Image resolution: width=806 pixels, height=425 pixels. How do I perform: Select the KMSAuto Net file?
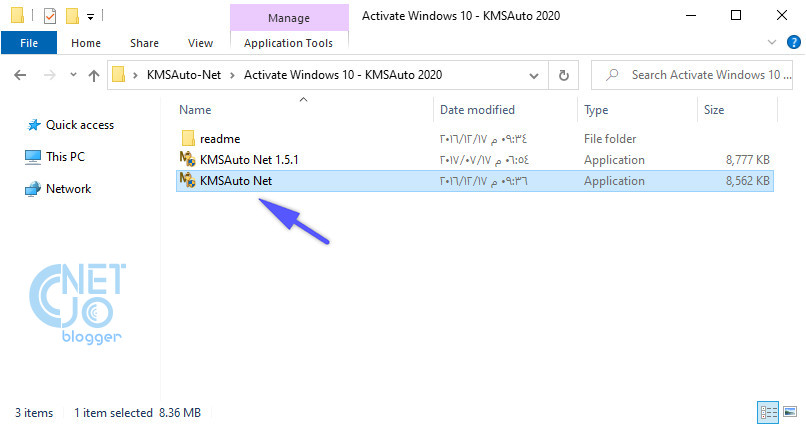pyautogui.click(x=474, y=181)
